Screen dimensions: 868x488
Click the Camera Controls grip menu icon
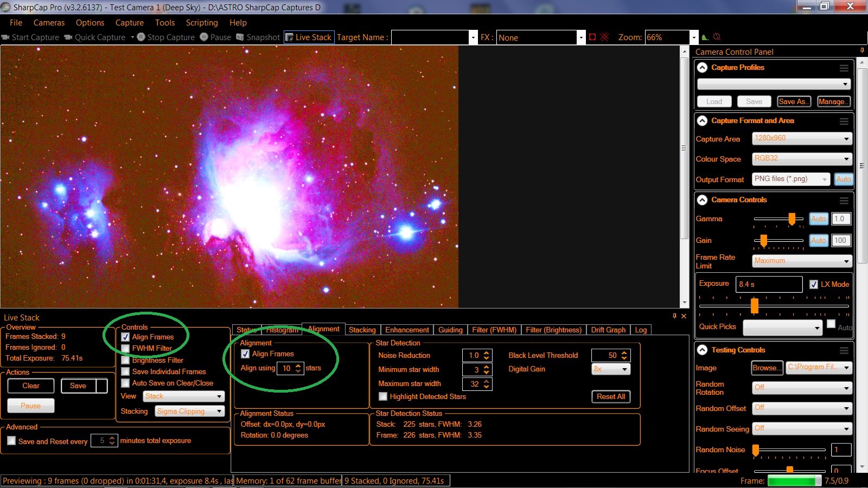click(x=844, y=200)
